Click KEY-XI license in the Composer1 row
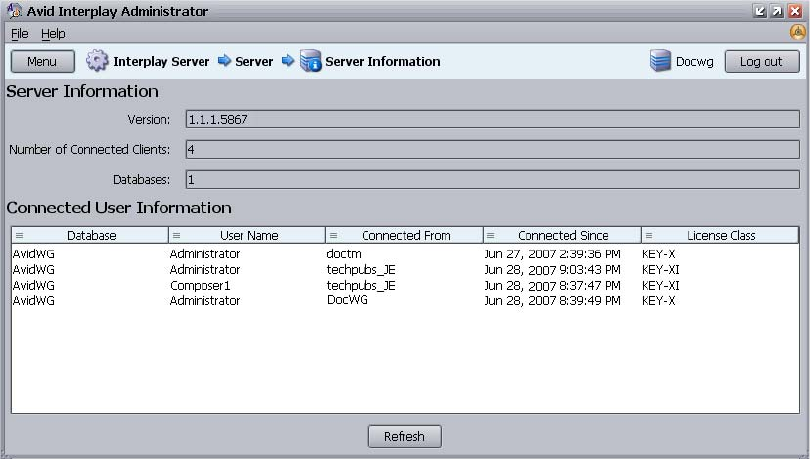 661,286
